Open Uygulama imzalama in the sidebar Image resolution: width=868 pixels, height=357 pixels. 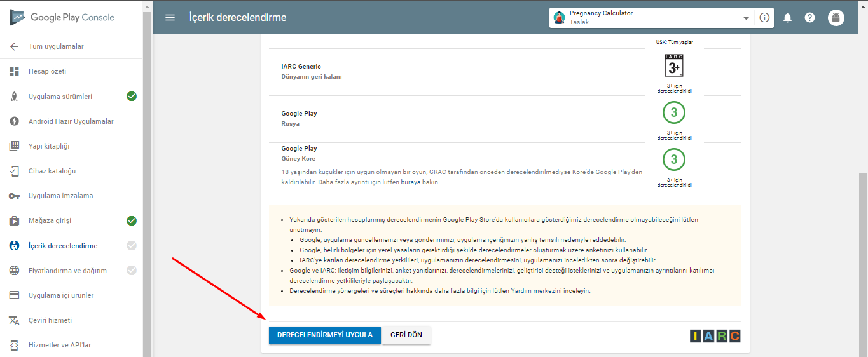click(x=60, y=196)
